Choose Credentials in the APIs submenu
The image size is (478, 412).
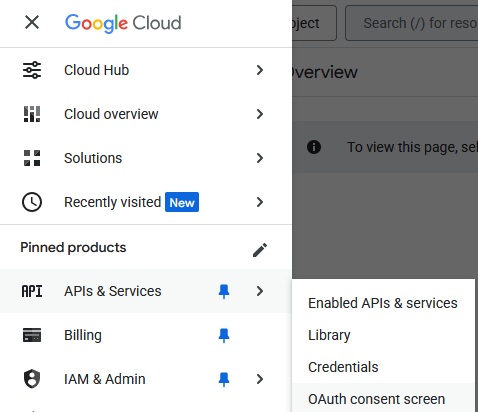pyautogui.click(x=383, y=367)
